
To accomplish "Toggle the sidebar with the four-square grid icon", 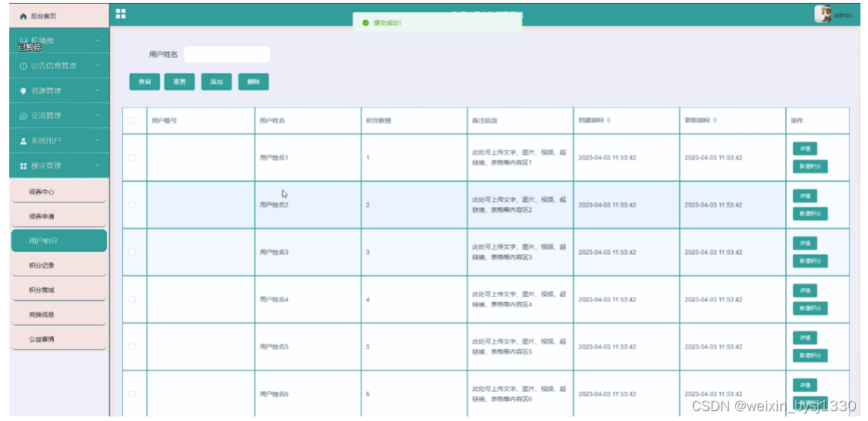I will [121, 14].
